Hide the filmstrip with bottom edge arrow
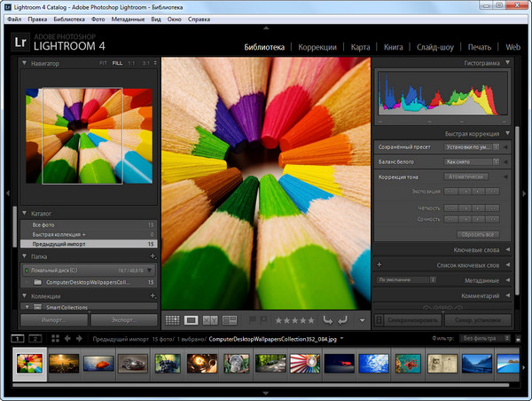The width and height of the screenshot is (532, 401). (266, 393)
